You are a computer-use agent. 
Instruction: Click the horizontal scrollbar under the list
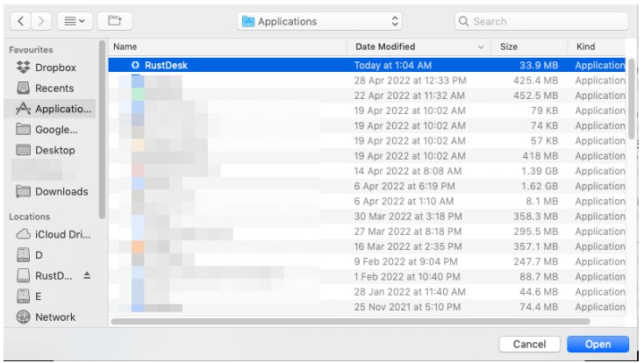[x=350, y=321]
